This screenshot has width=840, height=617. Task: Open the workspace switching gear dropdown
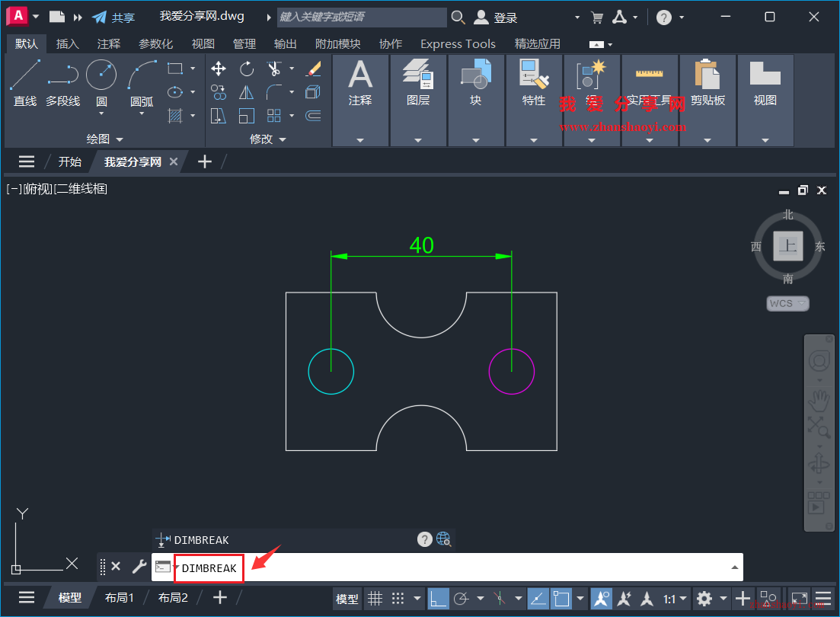pyautogui.click(x=723, y=598)
